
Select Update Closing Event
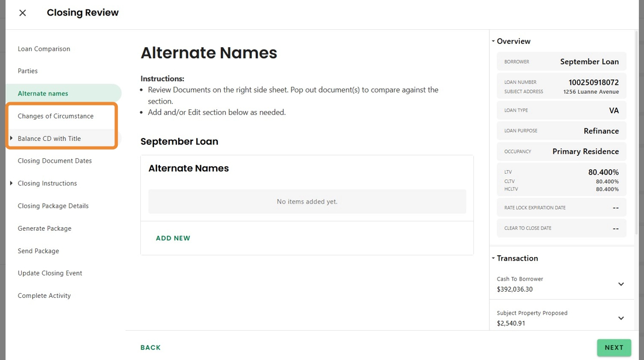pos(50,273)
